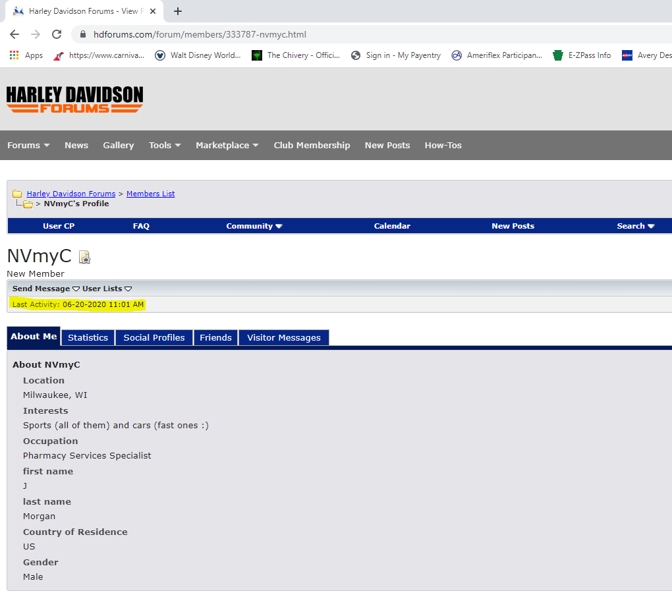672x616 pixels.
Task: Close the Harley Davidson Forums tab
Action: pyautogui.click(x=153, y=11)
